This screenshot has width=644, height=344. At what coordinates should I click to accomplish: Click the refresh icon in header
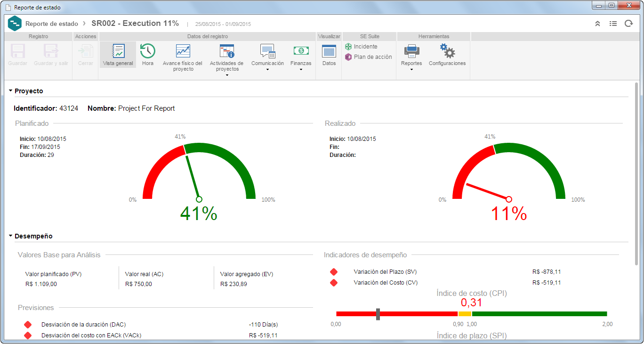[x=628, y=24]
